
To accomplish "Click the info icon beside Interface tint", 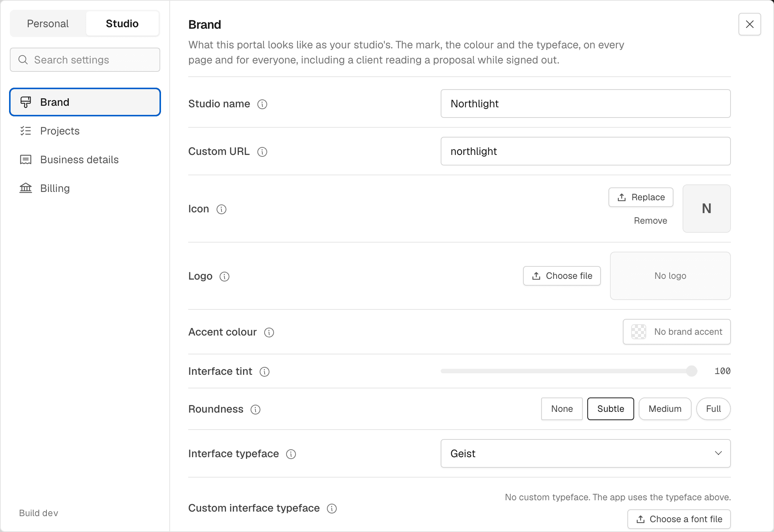I will [x=265, y=371].
